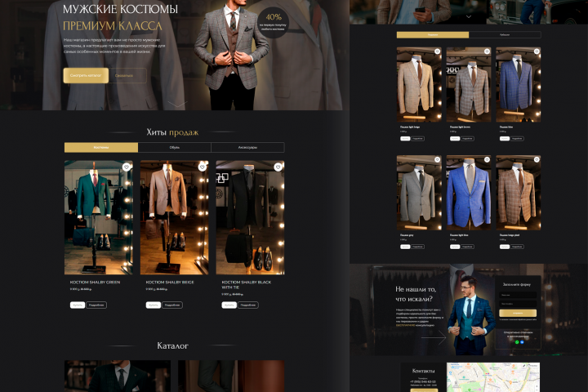Favorite the light beige jacket heart icon
588x392 pixels.
point(437,51)
